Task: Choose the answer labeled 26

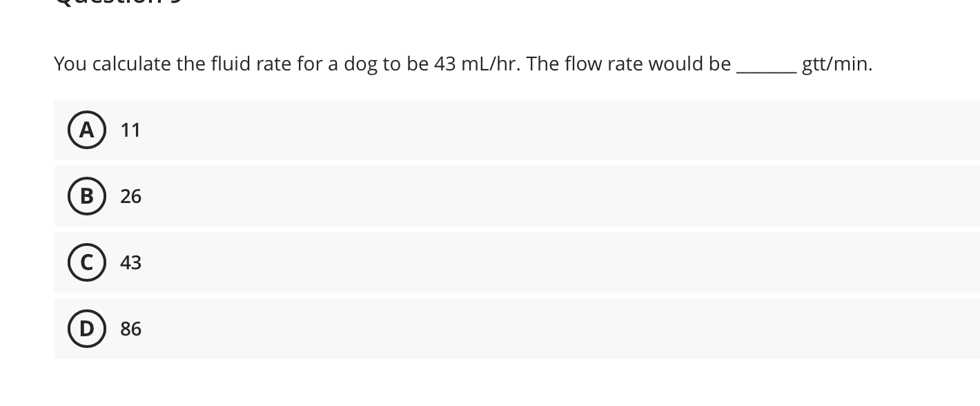Action: (130, 196)
